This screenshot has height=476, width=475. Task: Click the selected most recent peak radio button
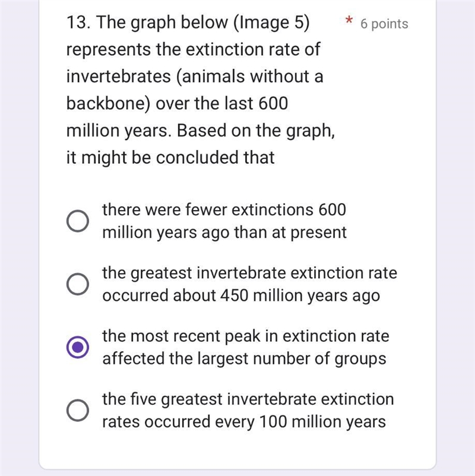(78, 347)
